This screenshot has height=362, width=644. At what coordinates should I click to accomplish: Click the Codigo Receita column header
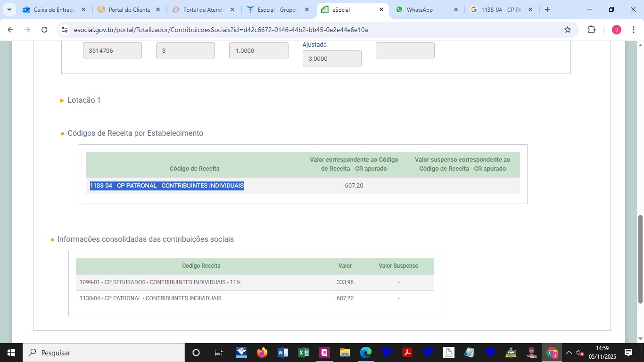pyautogui.click(x=201, y=266)
